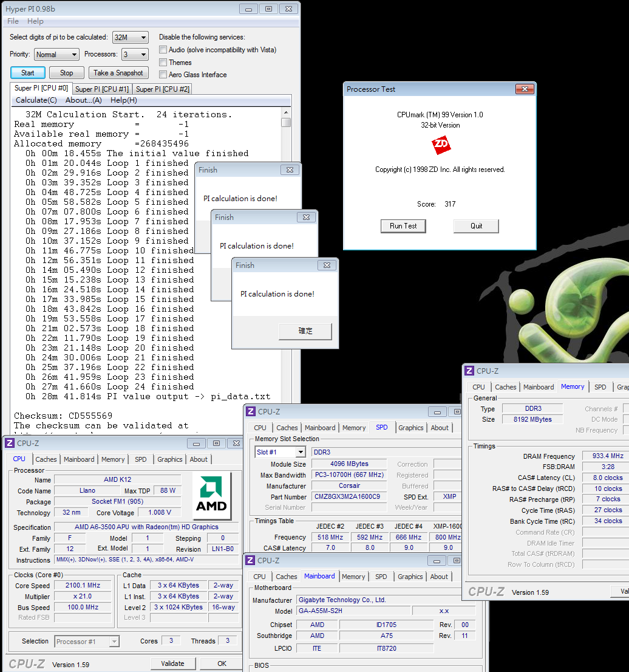The image size is (629, 672).
Task: Open CPU tab in CPU-Z Memory window
Action: tap(478, 387)
